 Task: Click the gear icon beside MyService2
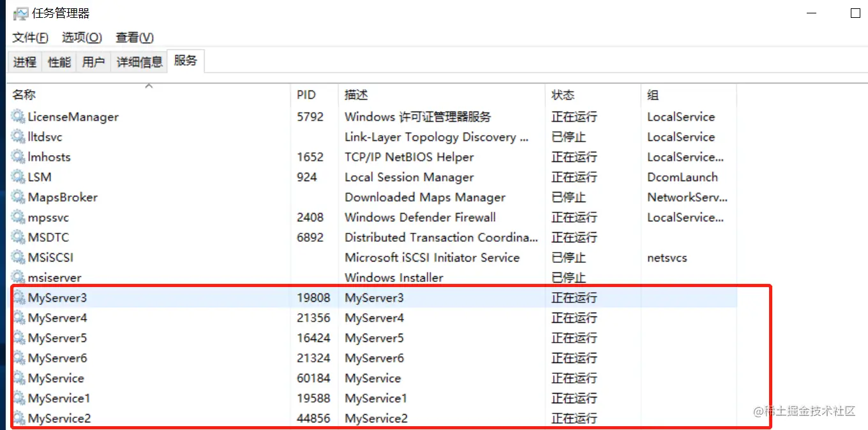pos(18,419)
